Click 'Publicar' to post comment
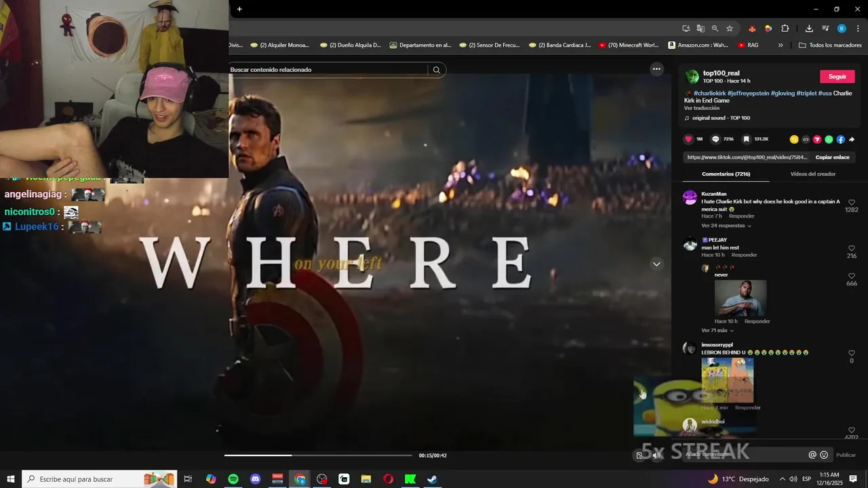The image size is (868, 488). coord(846,455)
